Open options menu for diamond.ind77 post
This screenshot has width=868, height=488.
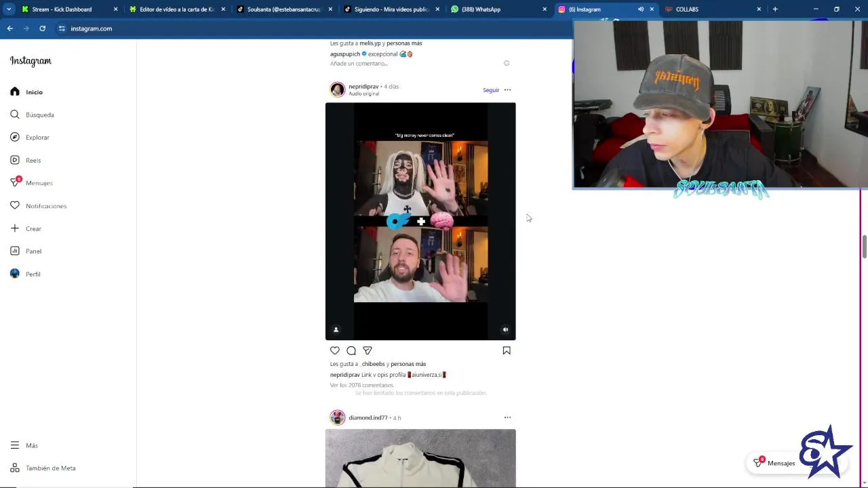pyautogui.click(x=507, y=418)
